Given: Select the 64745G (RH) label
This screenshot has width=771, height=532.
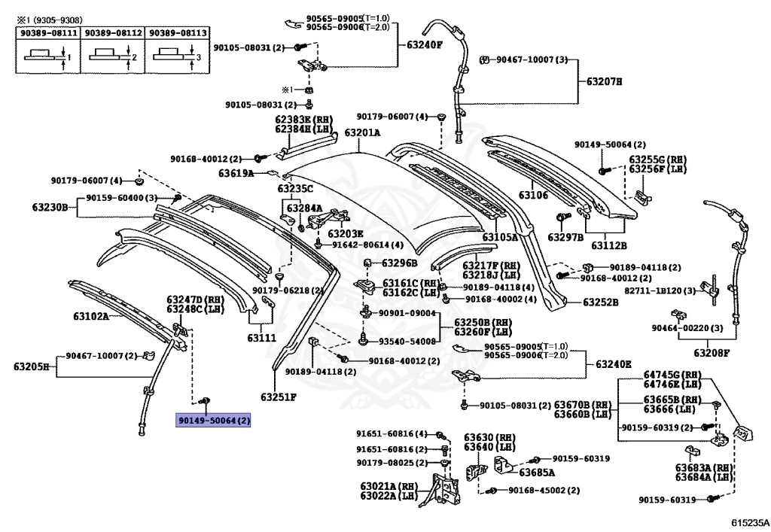Looking at the screenshot, I should coord(672,375).
